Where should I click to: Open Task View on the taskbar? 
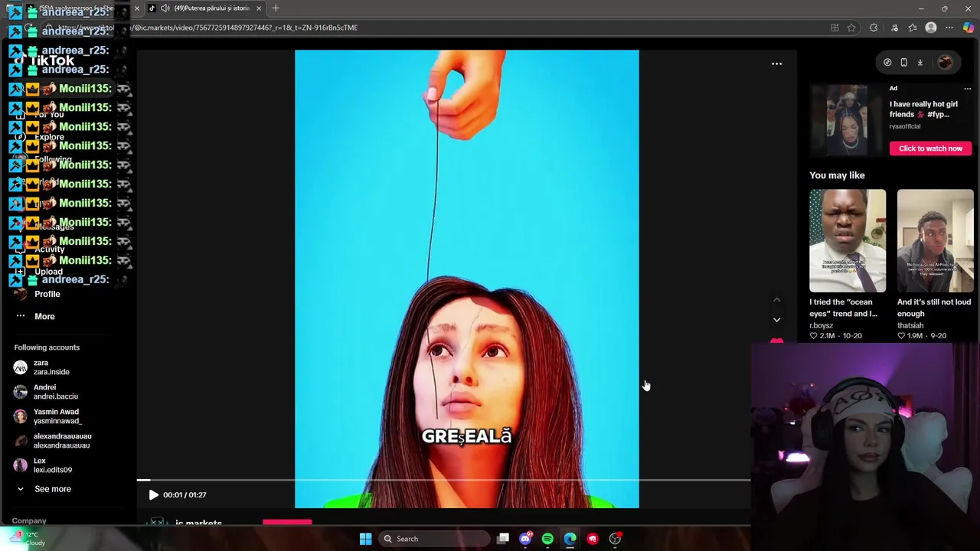(503, 539)
